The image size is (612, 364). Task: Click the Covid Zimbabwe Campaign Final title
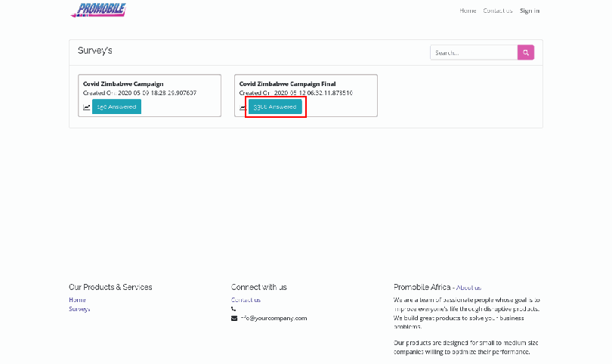pos(287,84)
